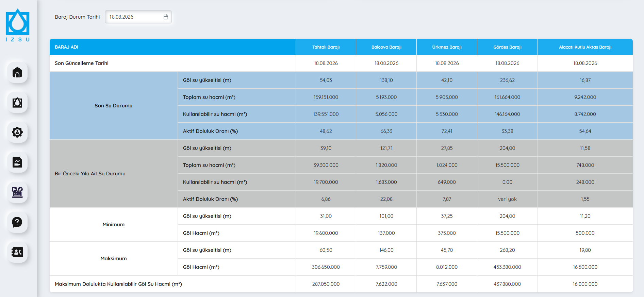
Task: Select the Tahtalı Barajı column header
Action: point(326,47)
